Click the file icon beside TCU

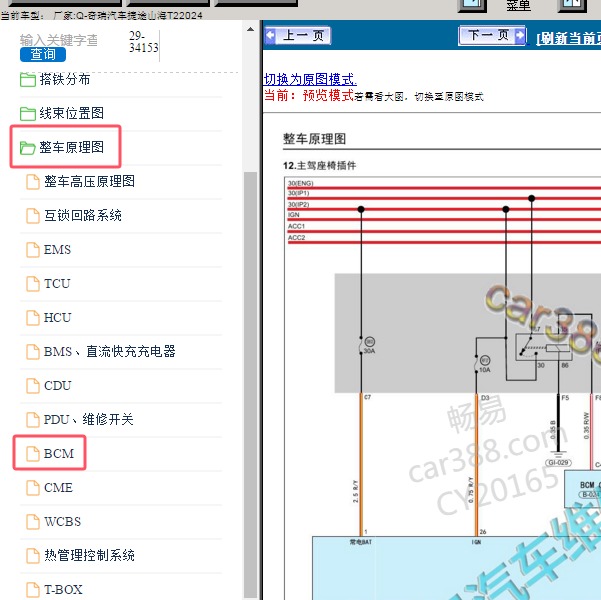pyautogui.click(x=33, y=284)
